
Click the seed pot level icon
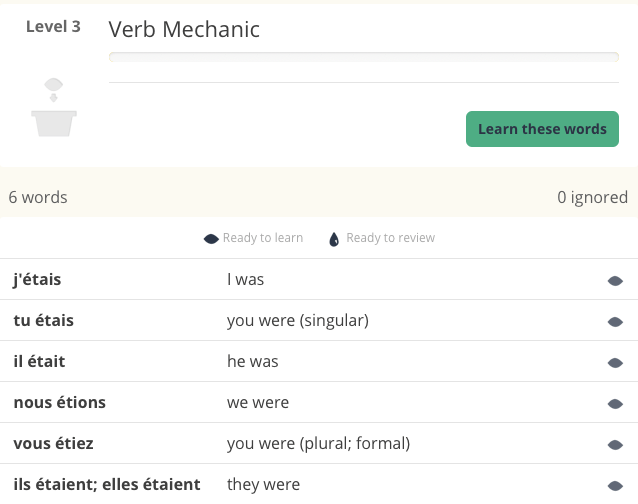(x=54, y=108)
